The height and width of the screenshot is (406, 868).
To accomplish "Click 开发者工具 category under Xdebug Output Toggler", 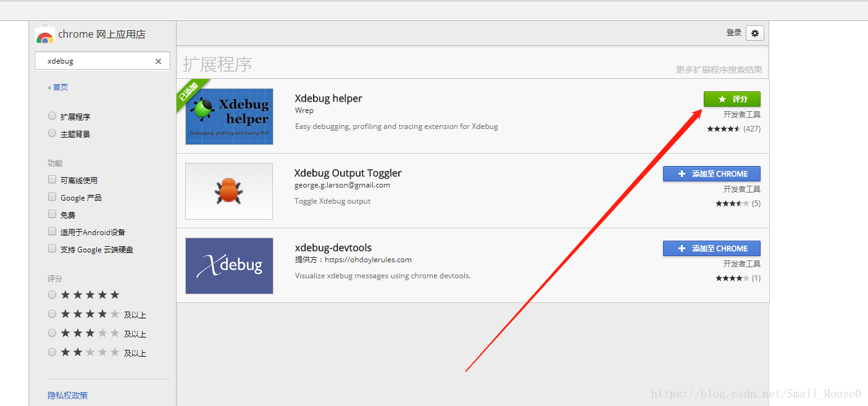I will pos(742,189).
